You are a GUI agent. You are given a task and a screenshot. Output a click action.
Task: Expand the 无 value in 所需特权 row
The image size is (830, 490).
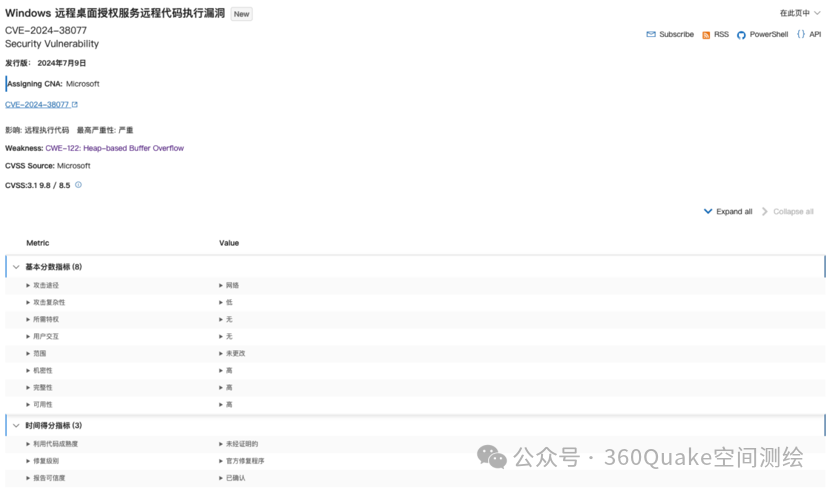(225, 319)
